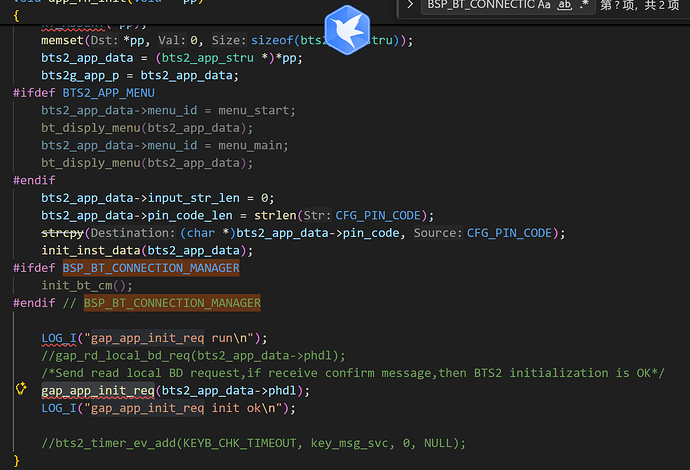Click the blue bird app icon
Viewport: 690px width, 470px height.
[x=347, y=29]
